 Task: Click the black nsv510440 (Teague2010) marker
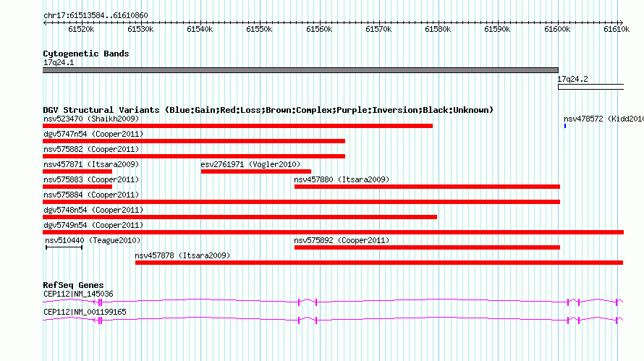coord(64,247)
